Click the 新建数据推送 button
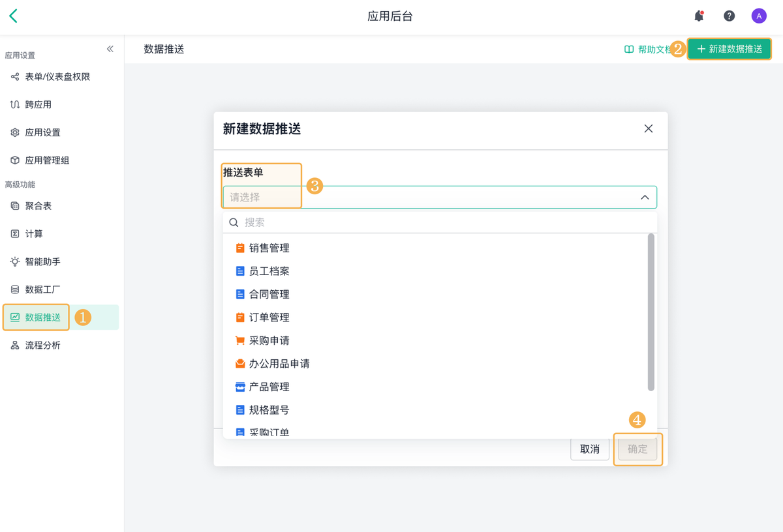783x532 pixels. 729,49
